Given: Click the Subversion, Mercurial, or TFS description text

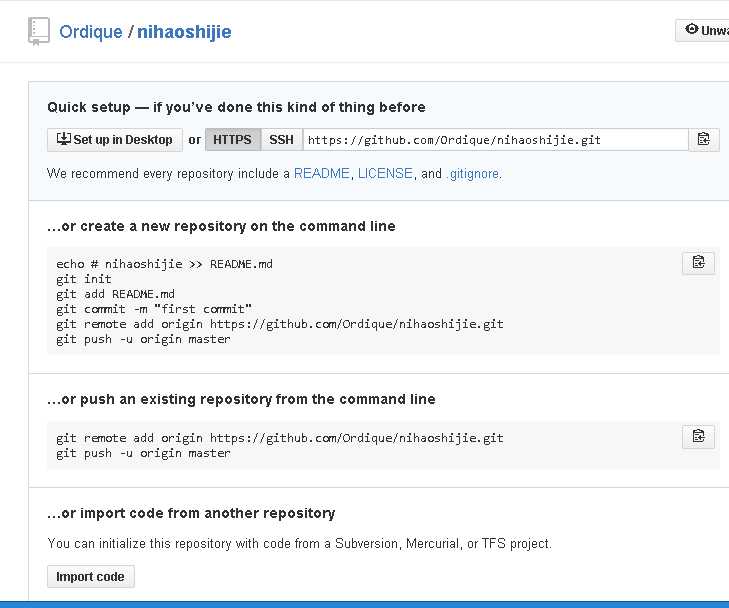Looking at the screenshot, I should (x=299, y=543).
